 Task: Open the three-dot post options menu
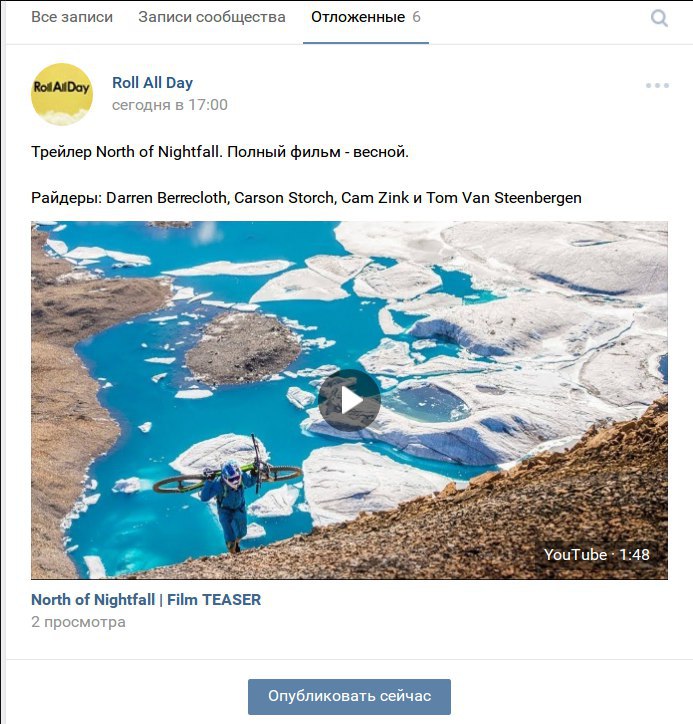(x=657, y=85)
